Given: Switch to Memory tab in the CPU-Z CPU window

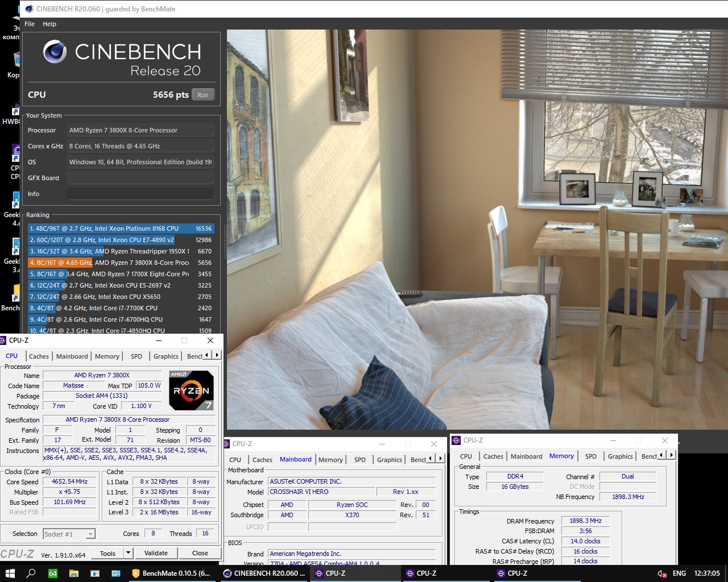Looking at the screenshot, I should [x=107, y=356].
